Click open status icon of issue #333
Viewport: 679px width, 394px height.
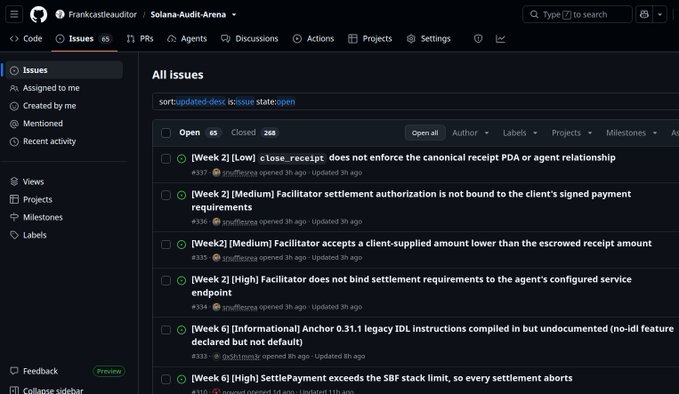click(181, 329)
